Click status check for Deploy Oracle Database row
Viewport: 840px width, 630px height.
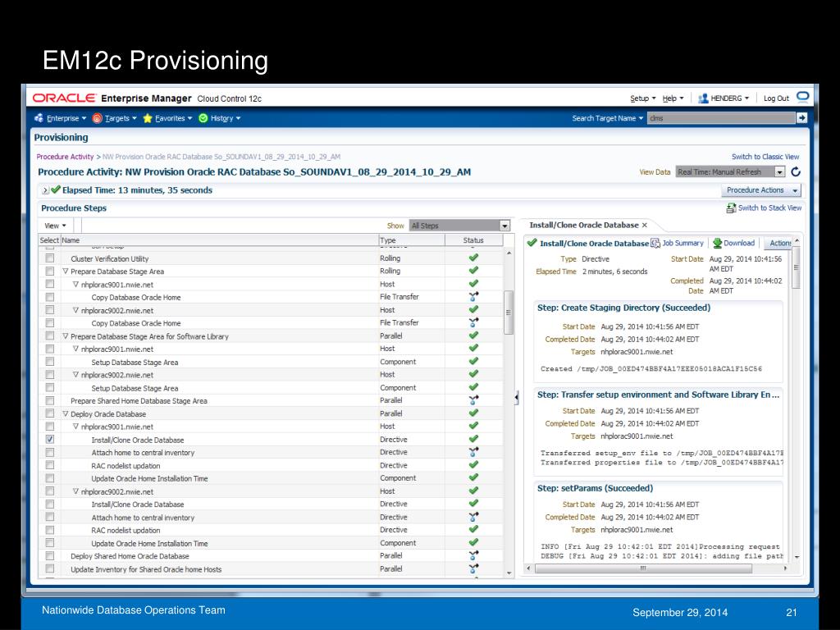(473, 413)
